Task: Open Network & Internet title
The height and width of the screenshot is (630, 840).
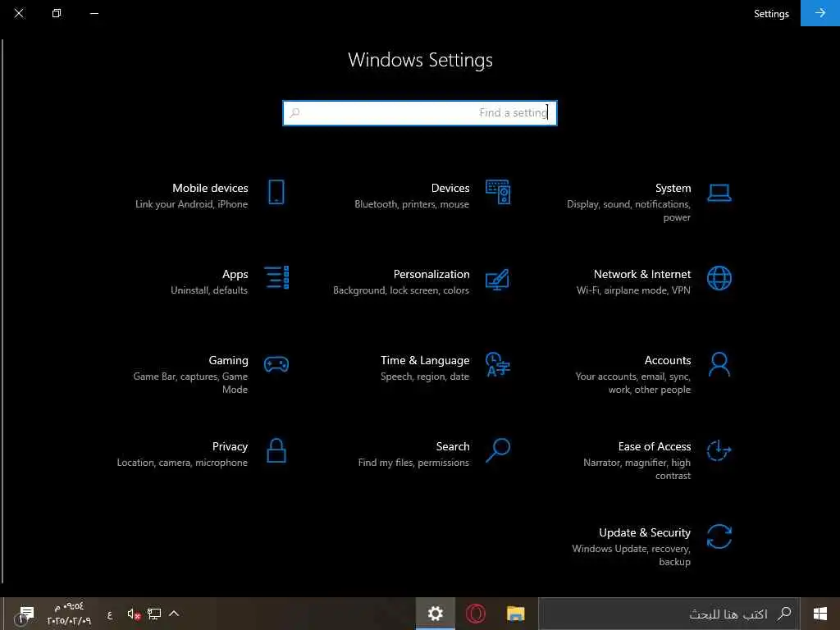Action: click(x=641, y=274)
